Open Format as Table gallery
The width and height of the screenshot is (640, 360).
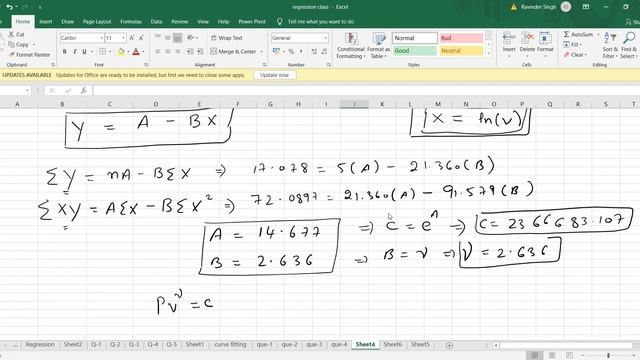click(378, 46)
